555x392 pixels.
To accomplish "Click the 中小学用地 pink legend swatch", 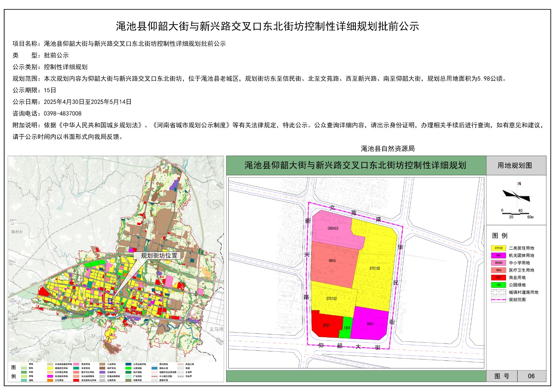I will [498, 263].
